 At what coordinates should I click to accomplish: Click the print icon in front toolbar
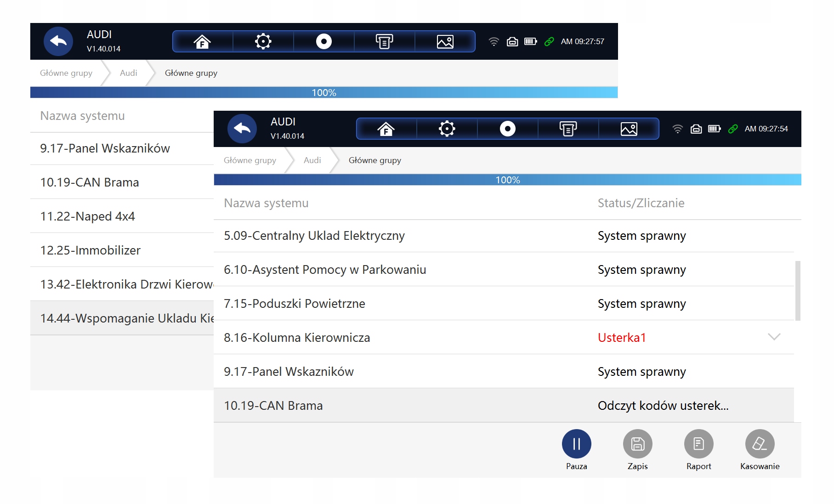[568, 129]
